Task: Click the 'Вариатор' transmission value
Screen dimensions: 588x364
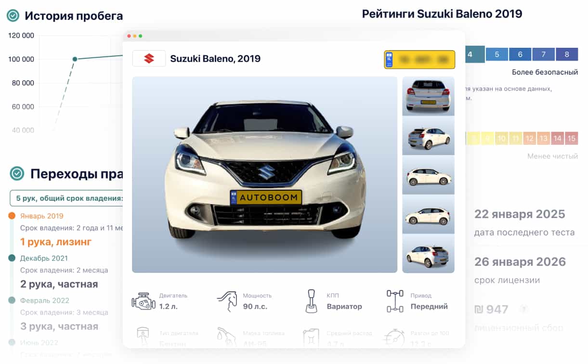Action: click(x=344, y=306)
